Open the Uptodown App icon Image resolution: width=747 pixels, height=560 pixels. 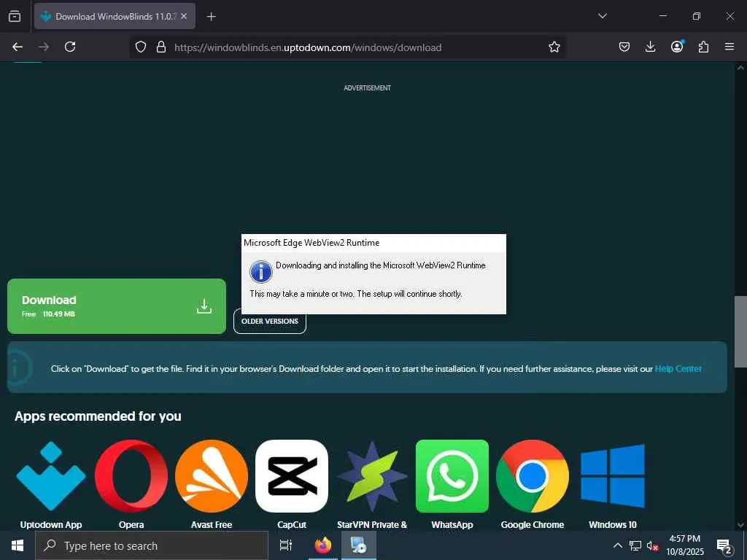tap(51, 476)
